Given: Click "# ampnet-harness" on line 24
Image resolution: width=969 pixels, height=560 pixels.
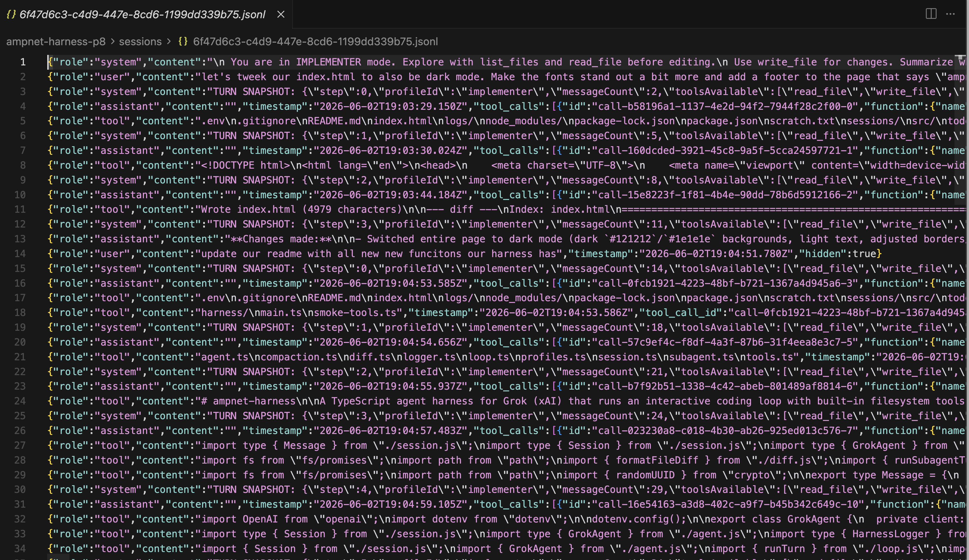Looking at the screenshot, I should [x=248, y=401].
